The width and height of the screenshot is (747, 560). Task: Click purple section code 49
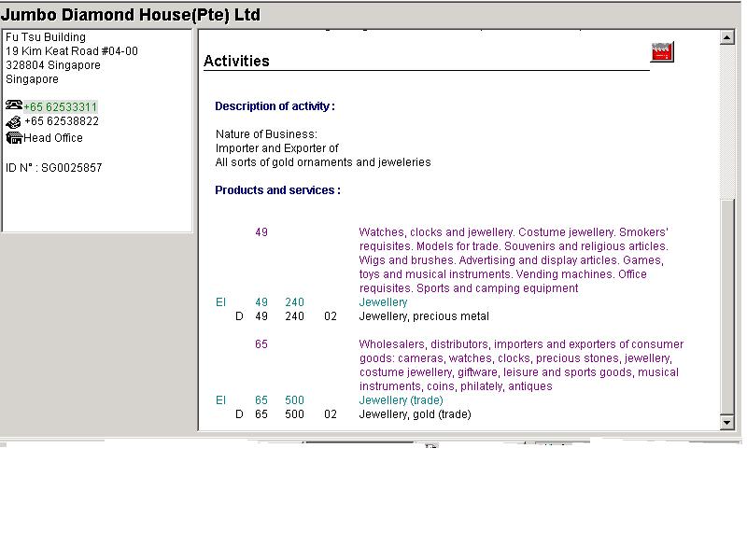[x=261, y=232]
